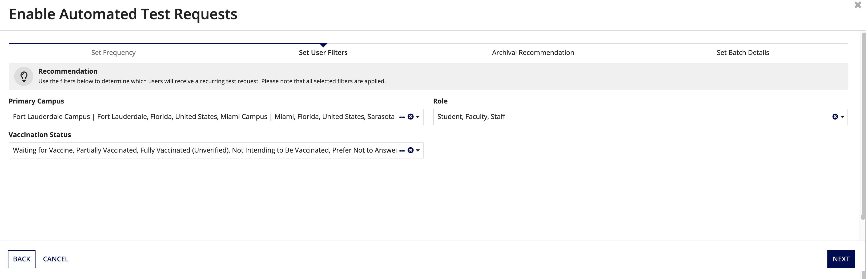Click inside the Primary Campus field
Viewport: 868px width, 279px height.
click(x=216, y=117)
